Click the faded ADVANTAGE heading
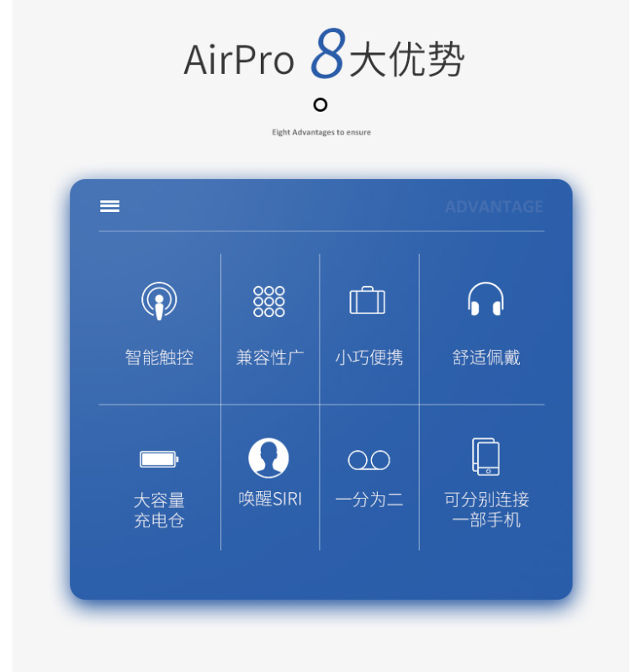 click(x=494, y=207)
